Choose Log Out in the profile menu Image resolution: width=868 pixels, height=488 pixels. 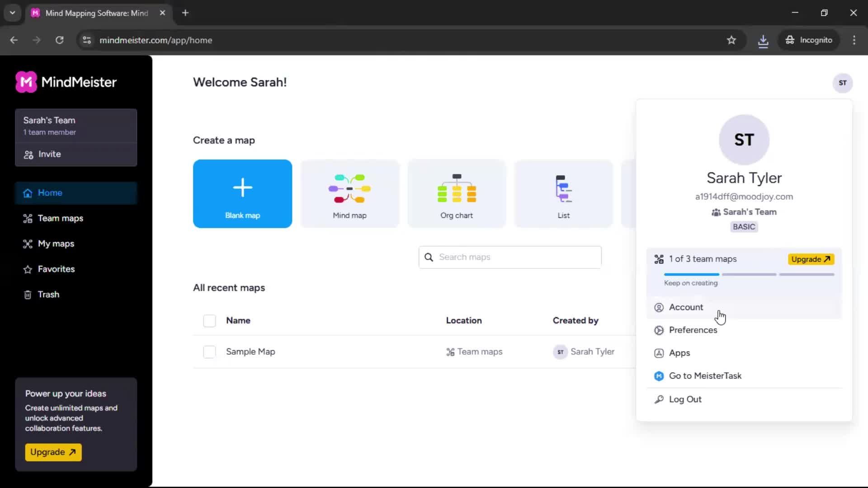tap(684, 399)
